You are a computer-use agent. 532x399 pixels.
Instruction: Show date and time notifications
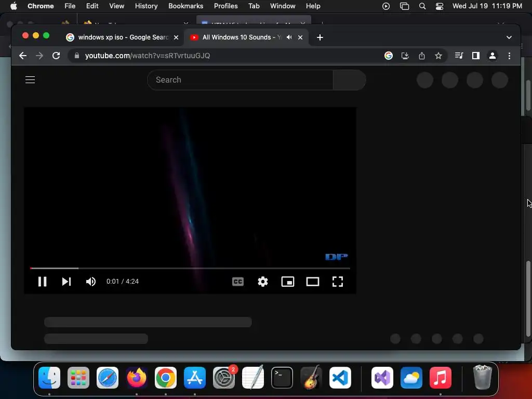487,6
